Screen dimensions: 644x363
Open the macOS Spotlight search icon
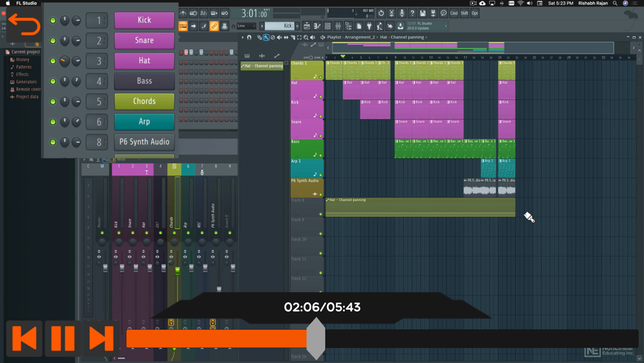click(615, 3)
